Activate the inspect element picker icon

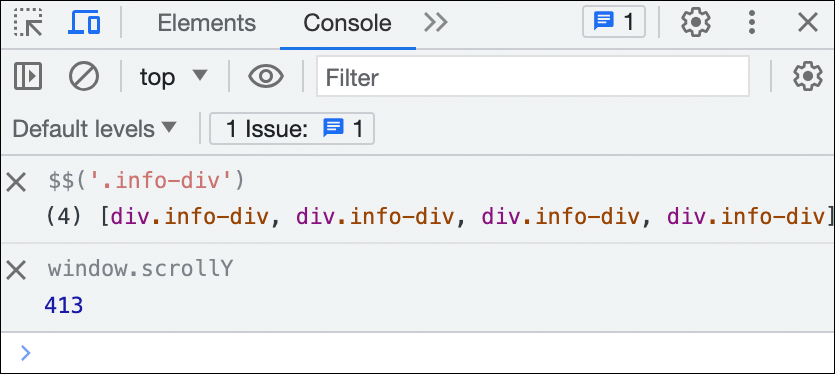click(x=28, y=23)
